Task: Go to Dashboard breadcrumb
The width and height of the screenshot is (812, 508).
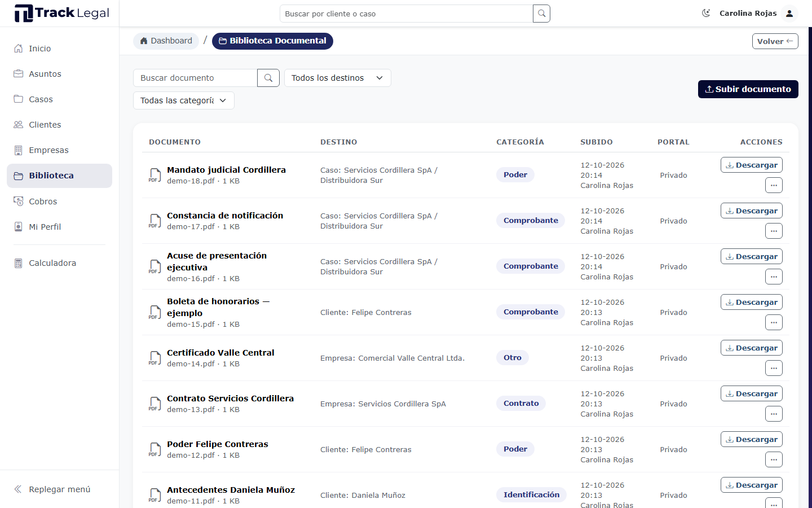Action: click(x=166, y=41)
